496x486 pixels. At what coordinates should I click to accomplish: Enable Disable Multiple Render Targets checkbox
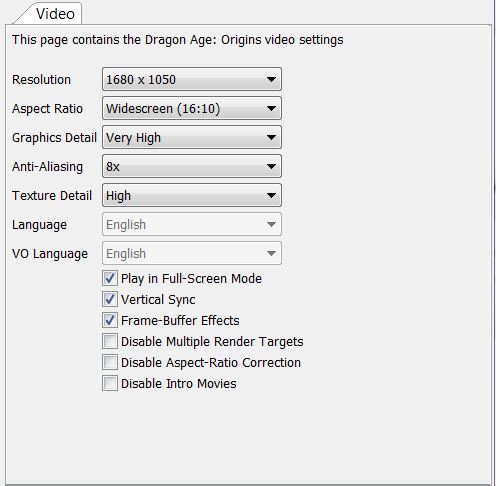(x=110, y=341)
